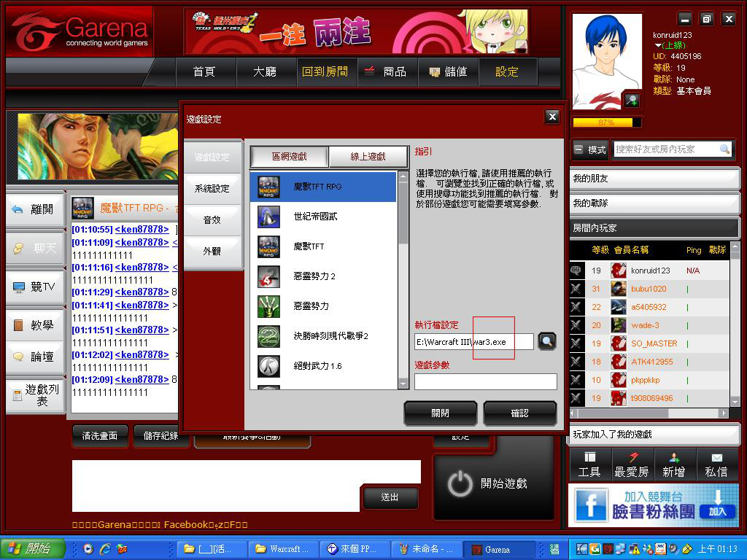Screen dimensions: 747x560
Task: Click 新增 add friend icon
Action: point(673,464)
